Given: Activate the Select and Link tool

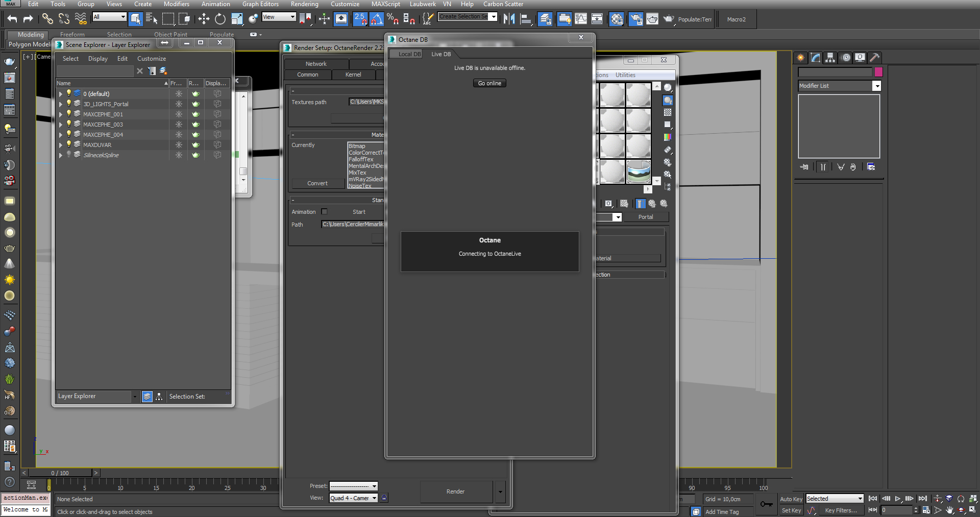Looking at the screenshot, I should pyautogui.click(x=47, y=19).
